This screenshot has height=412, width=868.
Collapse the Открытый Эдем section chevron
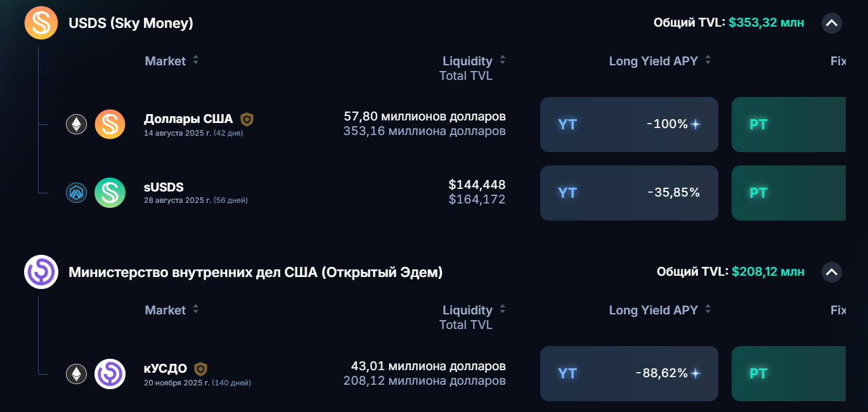832,273
